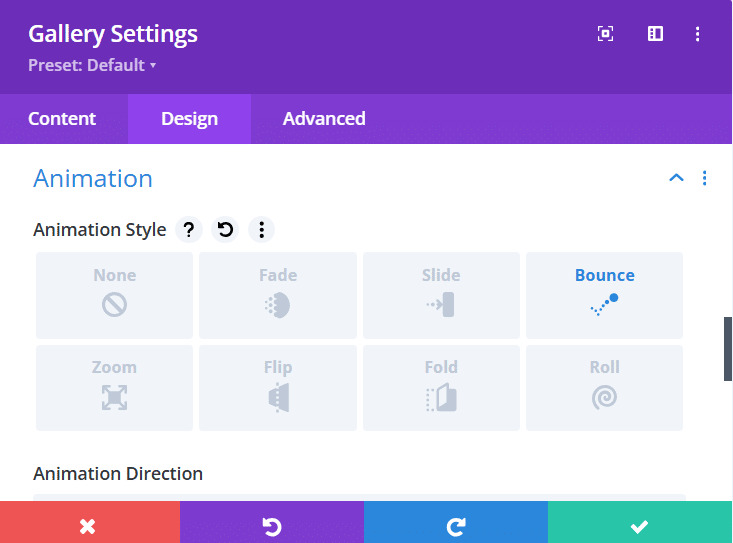The width and height of the screenshot is (733, 543).
Task: Click the purple undo button
Action: [272, 523]
